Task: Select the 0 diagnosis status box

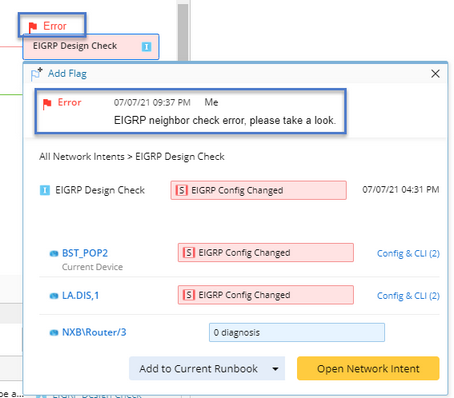Action: pos(297,332)
